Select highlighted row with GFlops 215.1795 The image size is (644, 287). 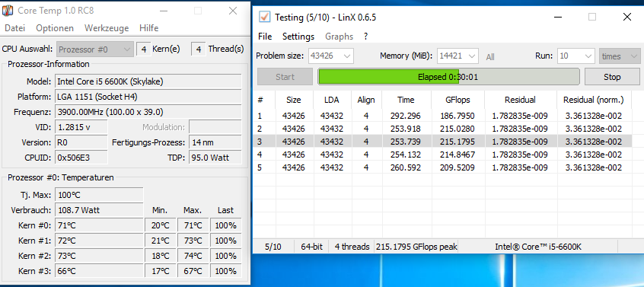pyautogui.click(x=443, y=142)
